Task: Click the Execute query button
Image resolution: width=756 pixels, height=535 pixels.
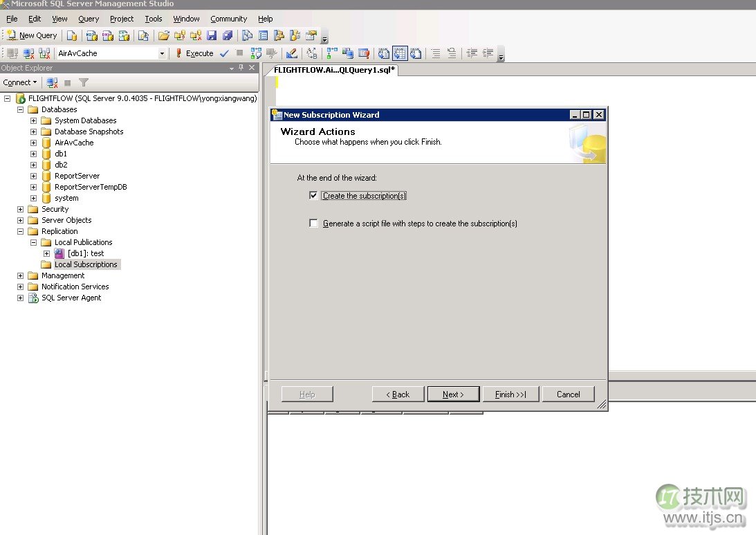Action: coord(195,53)
